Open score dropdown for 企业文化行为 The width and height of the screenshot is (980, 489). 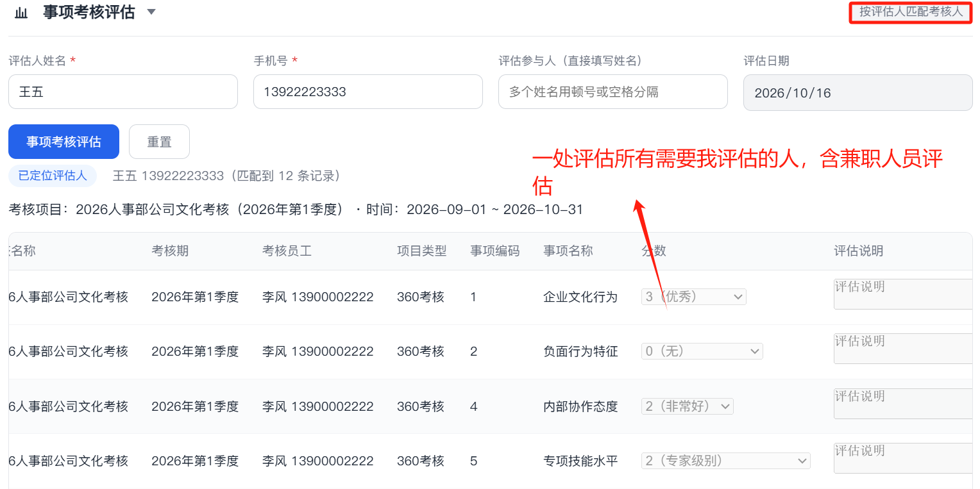tap(694, 297)
